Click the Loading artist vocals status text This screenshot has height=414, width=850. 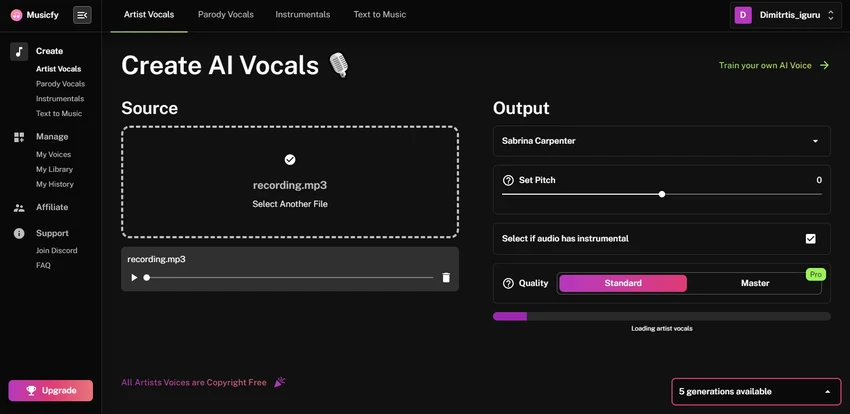(661, 328)
